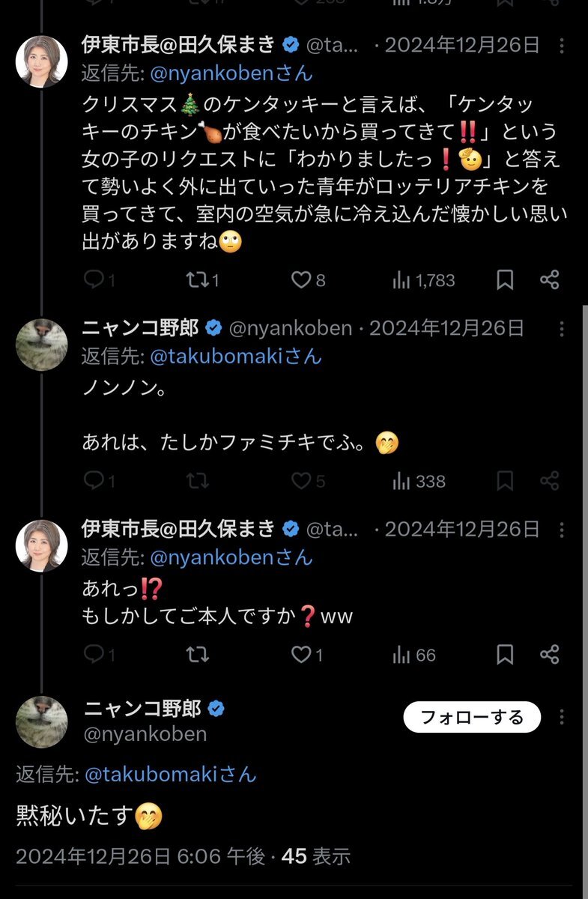Open @takubomaki link above 黙秘いたす
Viewport: 588px width, 899px height.
[171, 774]
